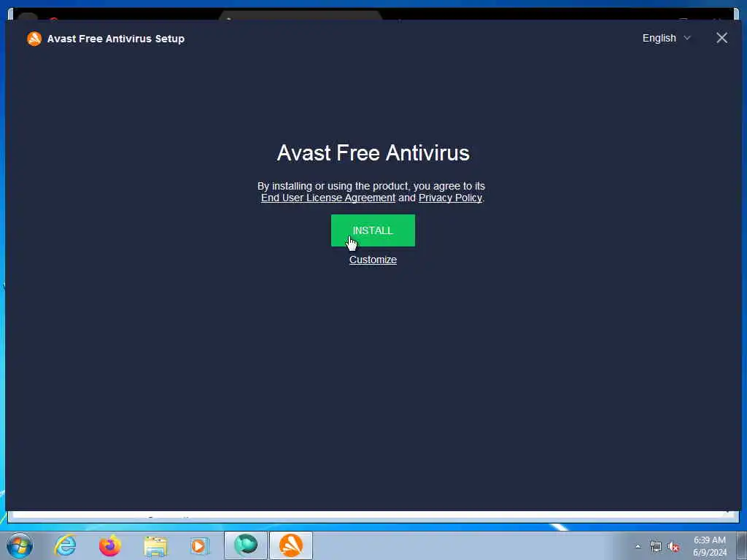Click the Avast logo in setup header
The image size is (747, 560).
(34, 39)
